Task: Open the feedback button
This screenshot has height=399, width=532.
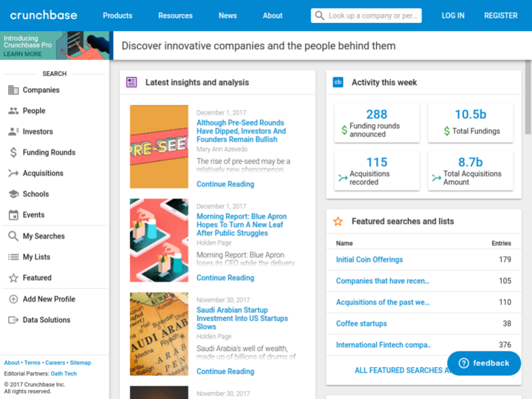Action: [484, 363]
